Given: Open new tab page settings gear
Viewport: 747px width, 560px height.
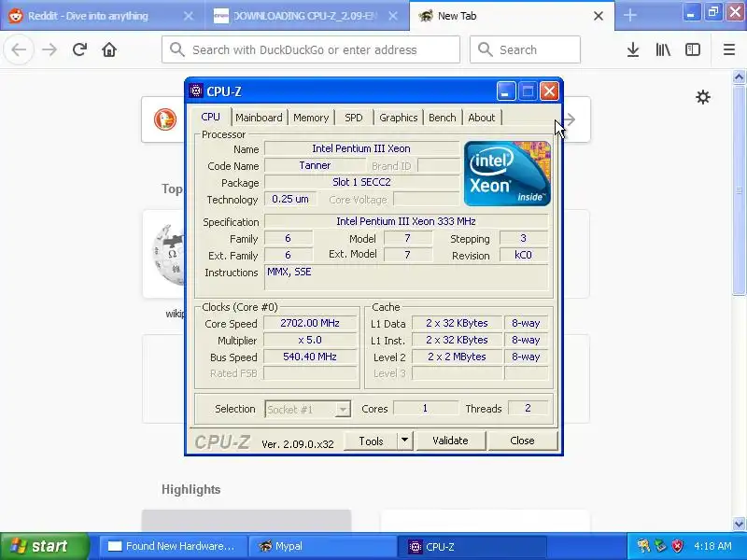Looking at the screenshot, I should click(x=703, y=97).
